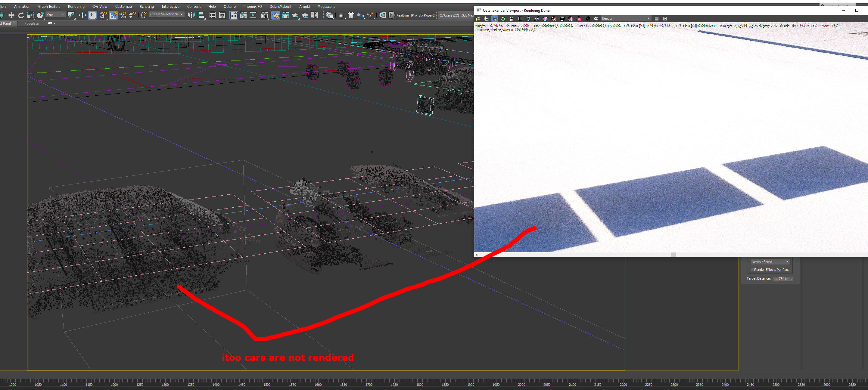Toggle Angle Snap in main toolbar

[x=113, y=15]
